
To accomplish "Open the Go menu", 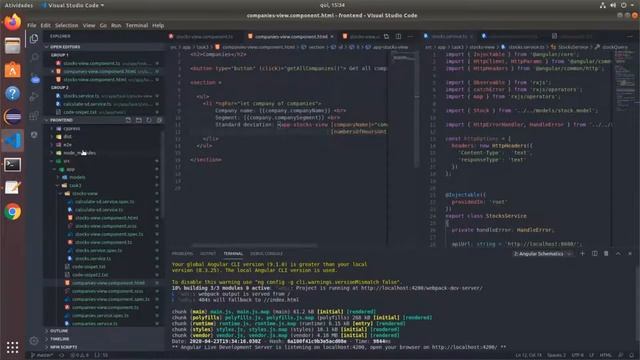I will click(x=103, y=25).
